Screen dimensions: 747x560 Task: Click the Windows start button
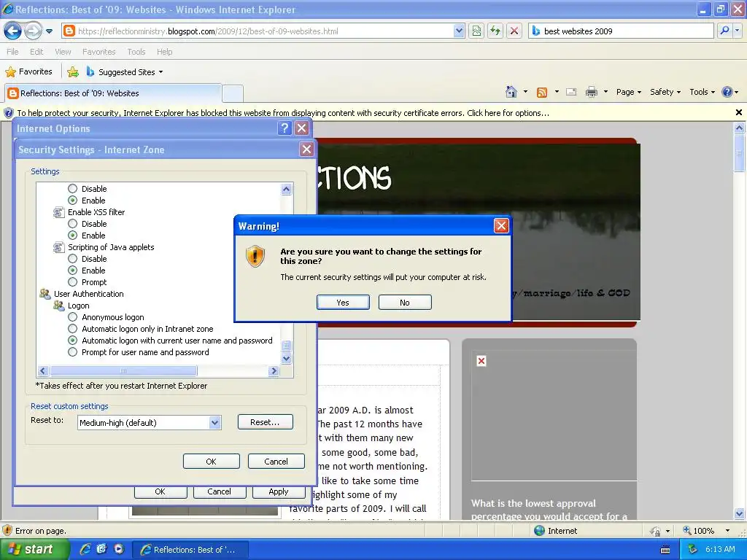pos(34,549)
